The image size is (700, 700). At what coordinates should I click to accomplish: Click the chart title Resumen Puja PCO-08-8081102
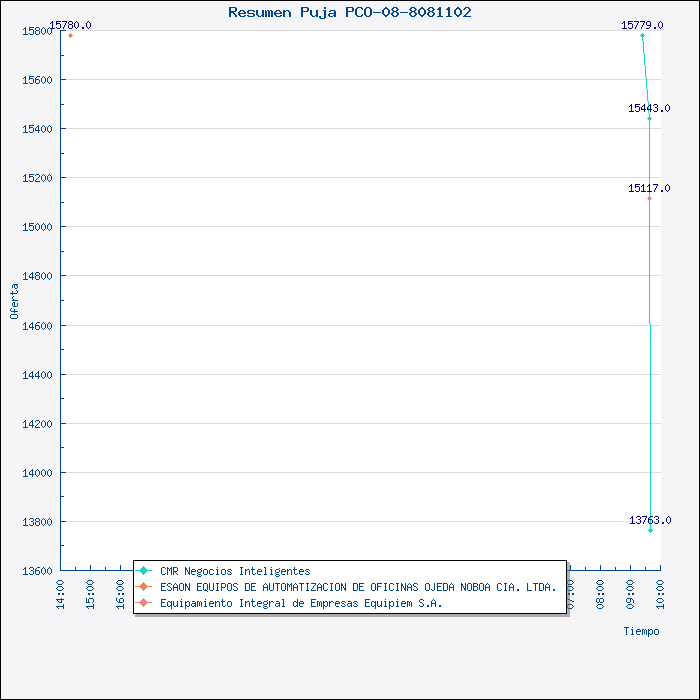tap(350, 12)
